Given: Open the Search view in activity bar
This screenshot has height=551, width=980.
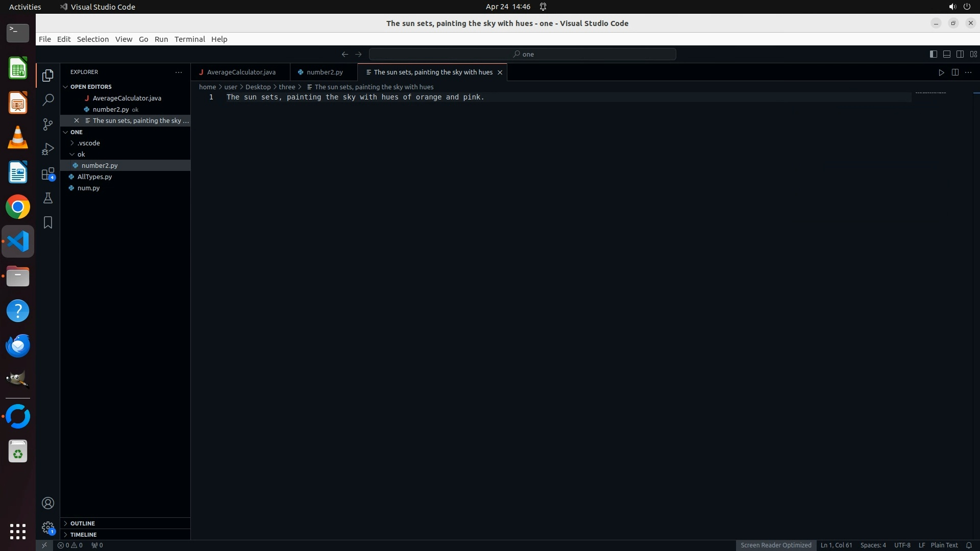Looking at the screenshot, I should tap(48, 100).
